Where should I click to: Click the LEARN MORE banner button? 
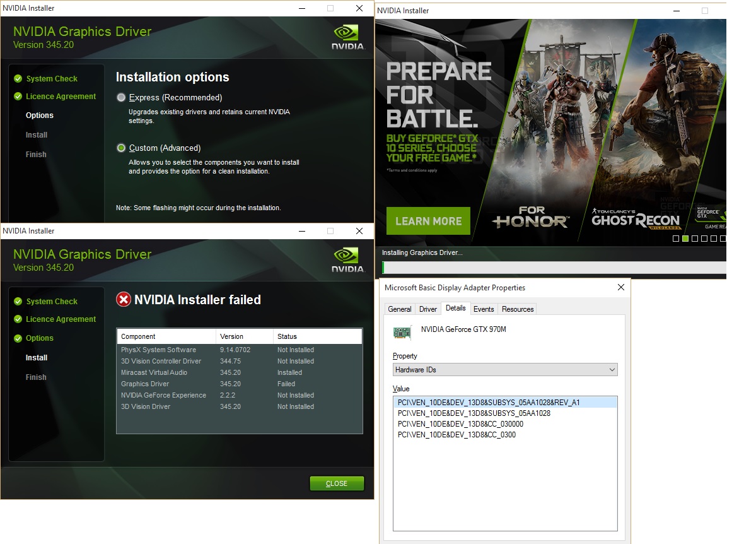428,221
